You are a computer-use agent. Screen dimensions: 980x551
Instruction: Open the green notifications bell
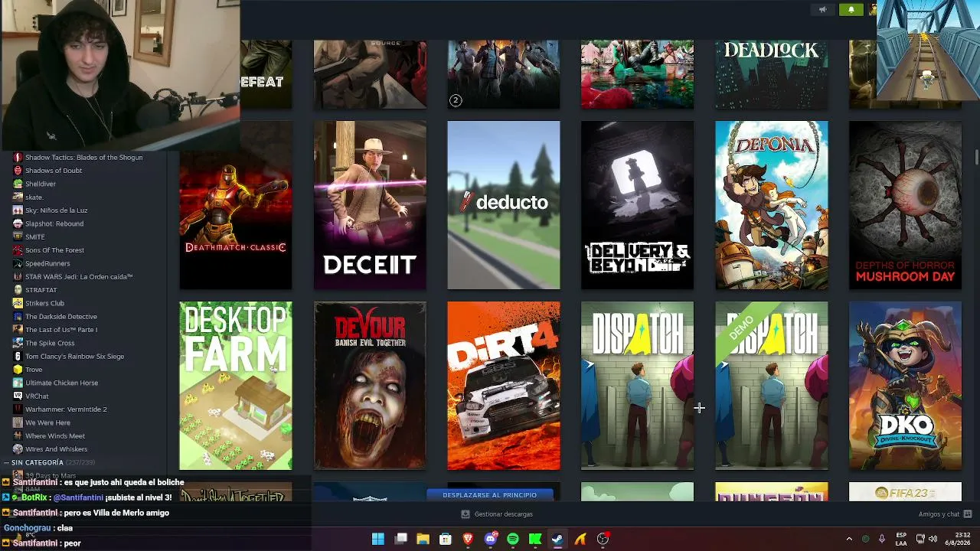(x=851, y=10)
